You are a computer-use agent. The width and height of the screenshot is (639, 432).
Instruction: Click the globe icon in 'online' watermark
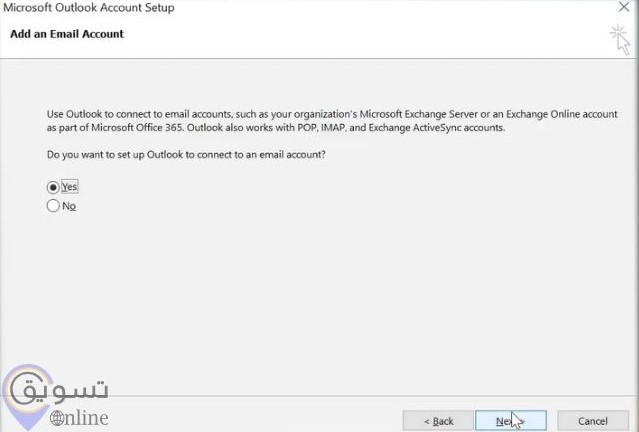click(57, 418)
